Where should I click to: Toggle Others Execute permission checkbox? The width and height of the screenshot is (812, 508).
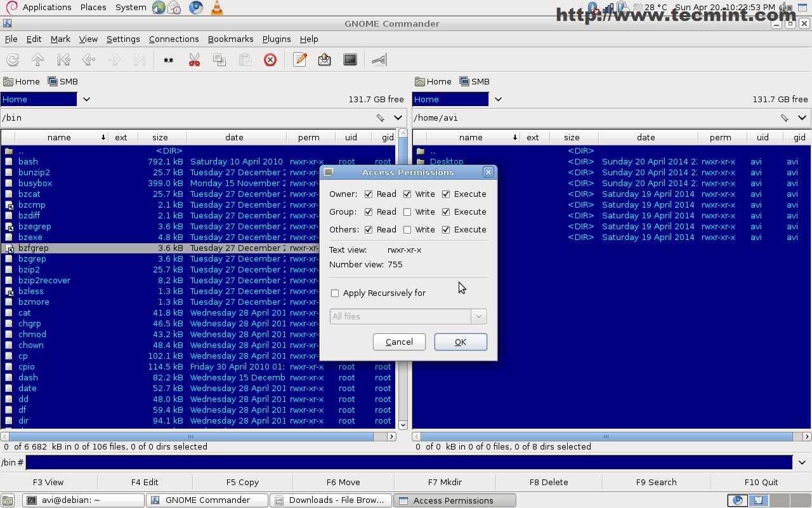pos(446,230)
